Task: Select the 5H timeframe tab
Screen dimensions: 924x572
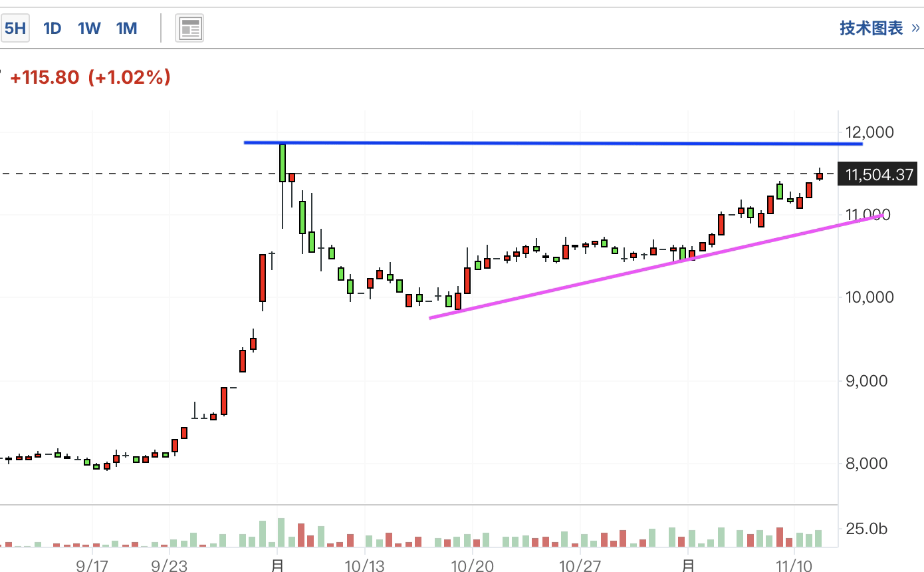Action: (x=15, y=28)
